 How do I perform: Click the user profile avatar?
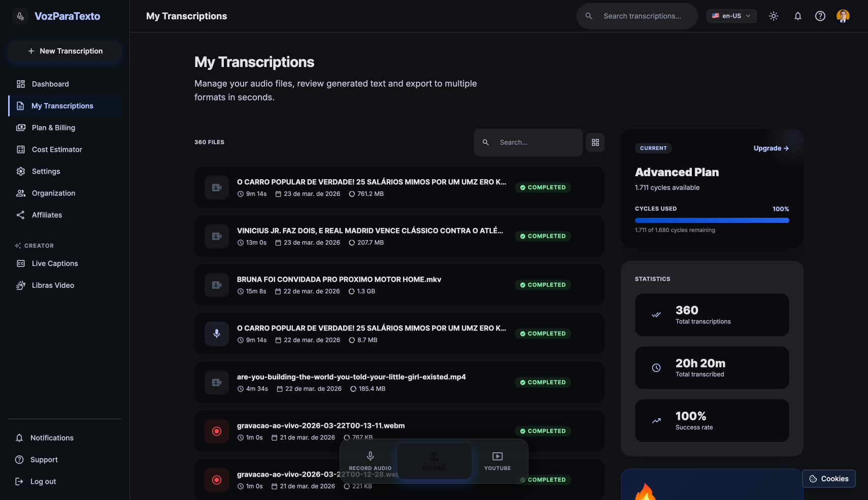click(x=843, y=16)
